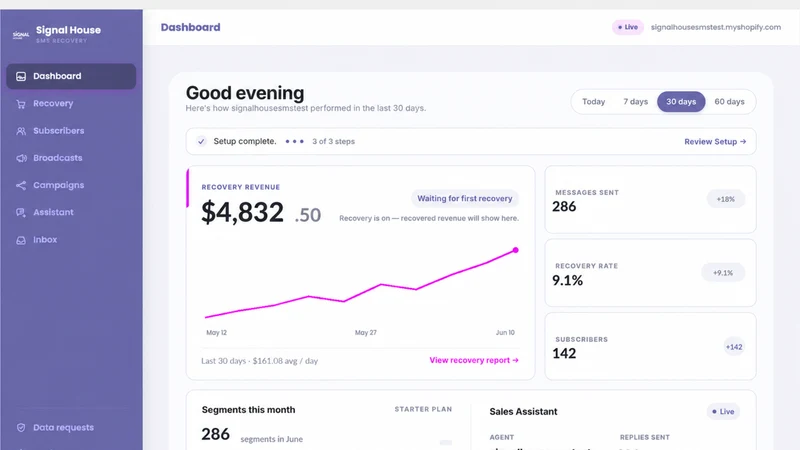This screenshot has width=800, height=450.
Task: Open the Inbox page
Action: coord(71,239)
